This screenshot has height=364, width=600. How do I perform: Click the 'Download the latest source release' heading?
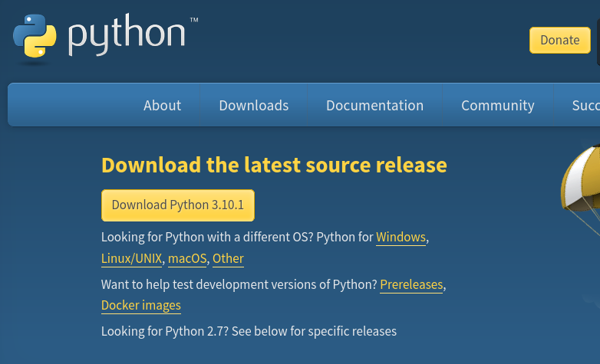tap(274, 166)
